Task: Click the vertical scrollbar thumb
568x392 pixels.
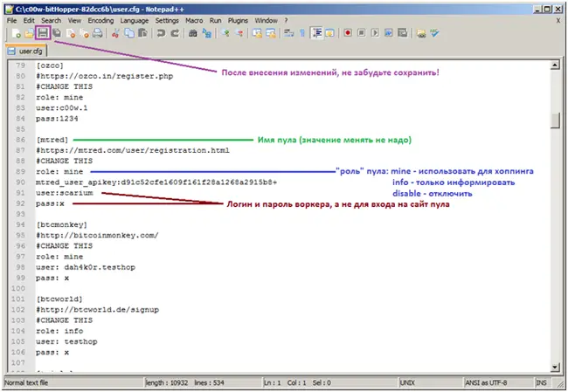Action: tap(556, 121)
